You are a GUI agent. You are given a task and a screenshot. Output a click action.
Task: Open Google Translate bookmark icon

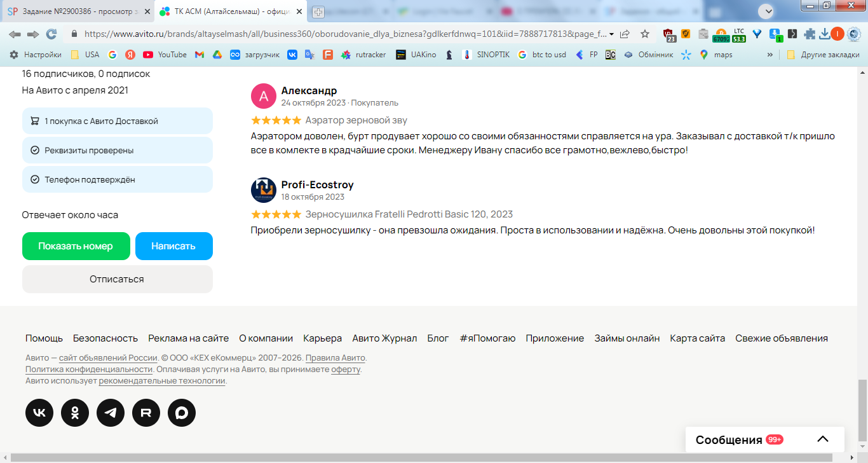tap(309, 55)
